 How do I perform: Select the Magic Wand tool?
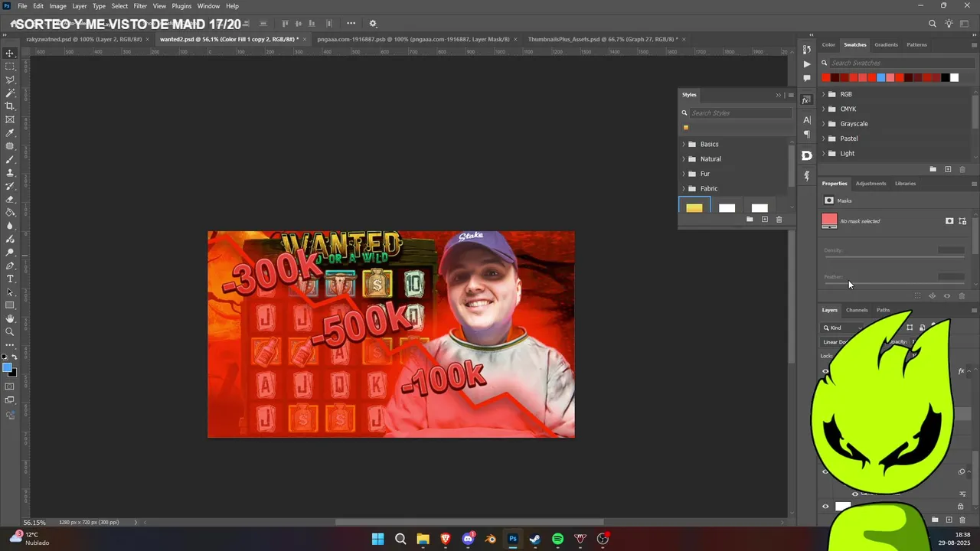click(10, 93)
